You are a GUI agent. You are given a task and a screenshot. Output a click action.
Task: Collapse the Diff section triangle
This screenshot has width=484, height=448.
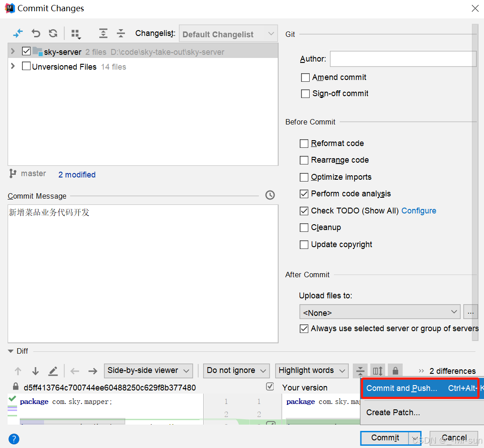tap(10, 351)
